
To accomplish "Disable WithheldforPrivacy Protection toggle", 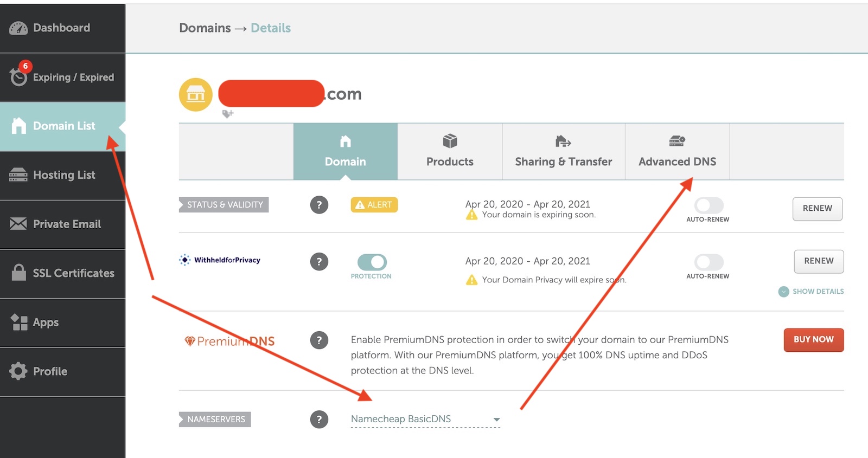I will coord(372,262).
